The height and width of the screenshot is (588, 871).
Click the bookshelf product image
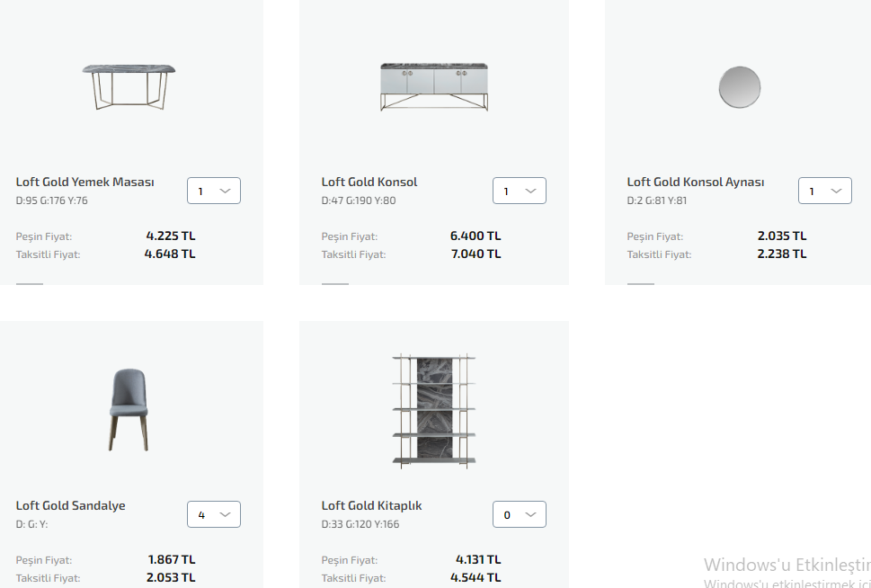tap(434, 411)
